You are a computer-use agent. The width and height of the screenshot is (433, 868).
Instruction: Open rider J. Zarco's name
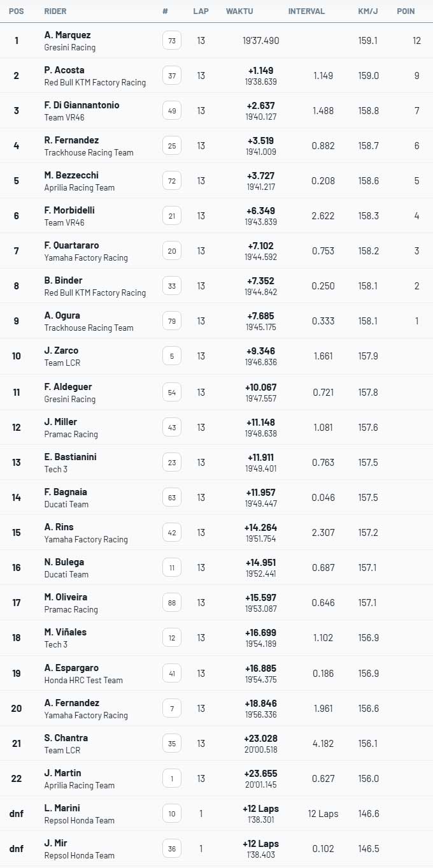[x=61, y=351]
